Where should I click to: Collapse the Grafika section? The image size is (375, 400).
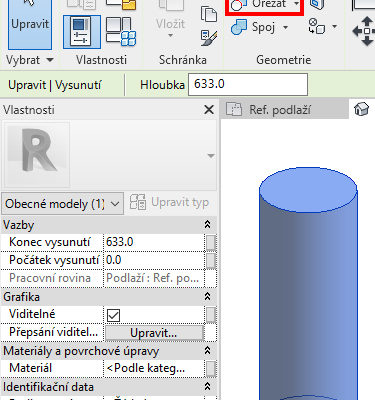(208, 296)
